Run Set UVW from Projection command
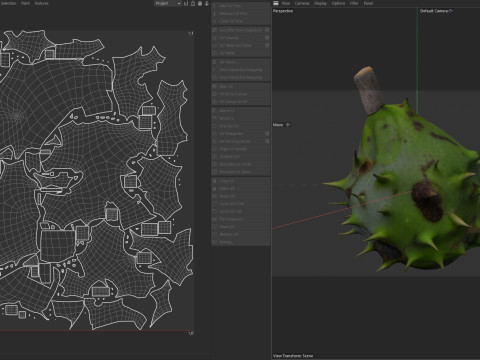The width and height of the screenshot is (480, 360). pyautogui.click(x=240, y=30)
